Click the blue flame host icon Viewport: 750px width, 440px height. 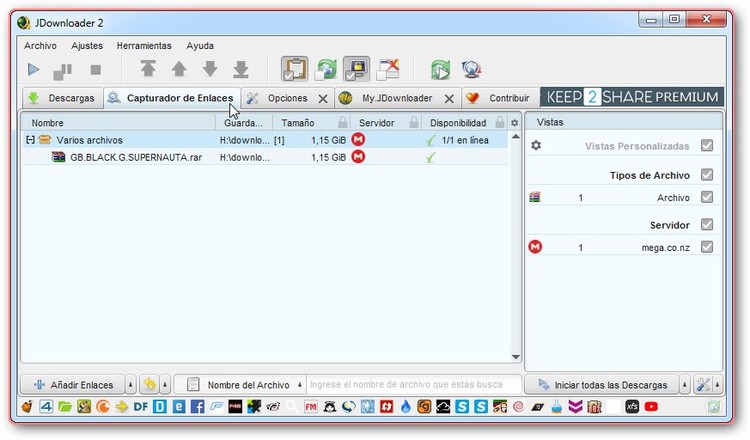(x=406, y=407)
